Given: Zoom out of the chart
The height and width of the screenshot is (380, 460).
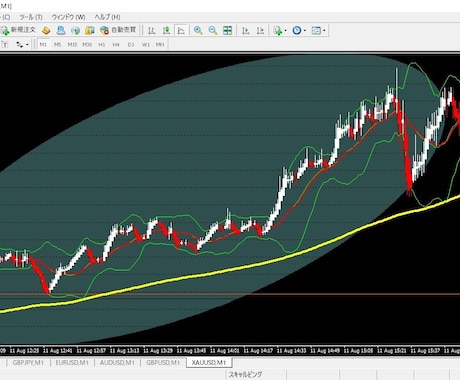Looking at the screenshot, I should pyautogui.click(x=213, y=31).
